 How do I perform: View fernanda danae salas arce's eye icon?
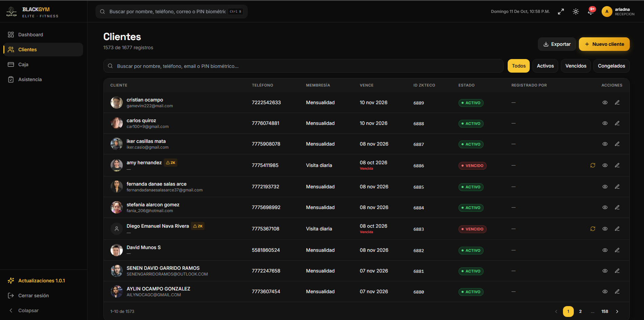[605, 187]
